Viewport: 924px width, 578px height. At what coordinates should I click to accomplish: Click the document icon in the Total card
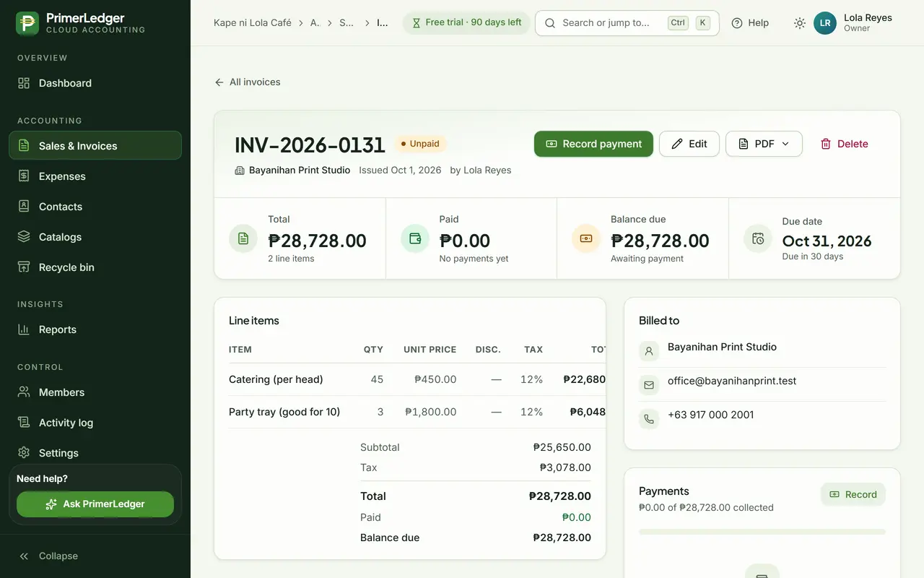(x=243, y=238)
